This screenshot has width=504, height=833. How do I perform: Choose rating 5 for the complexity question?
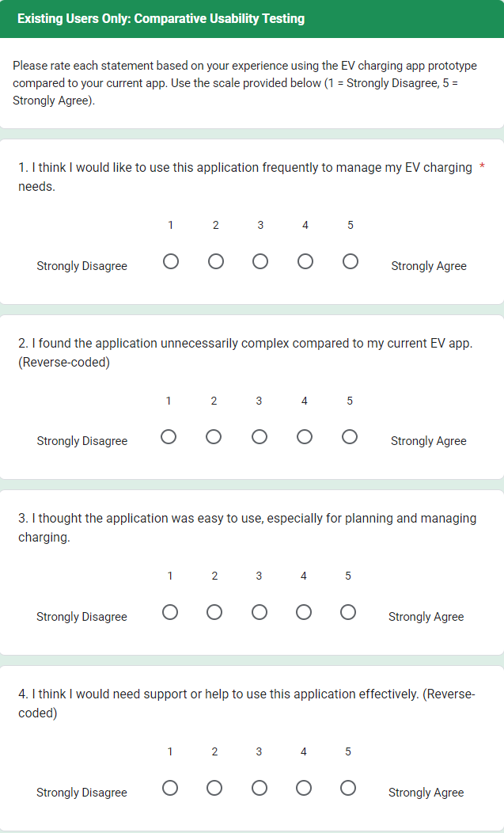point(349,436)
